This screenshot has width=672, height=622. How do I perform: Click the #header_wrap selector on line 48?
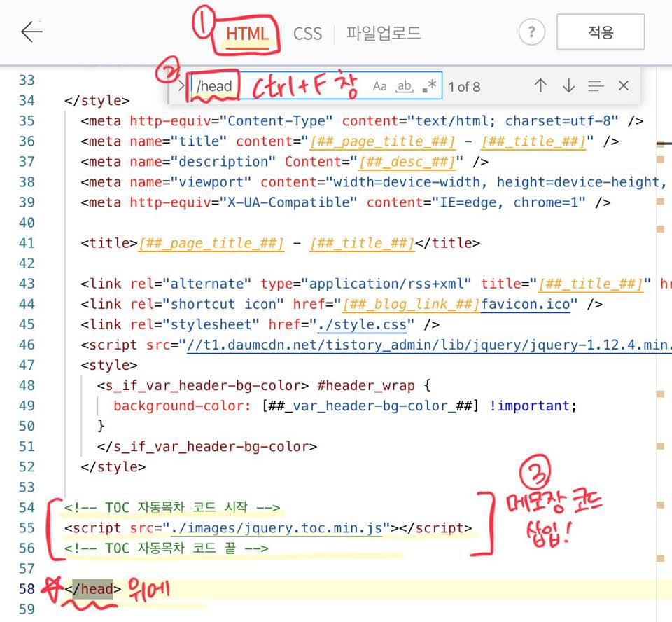[x=366, y=386]
